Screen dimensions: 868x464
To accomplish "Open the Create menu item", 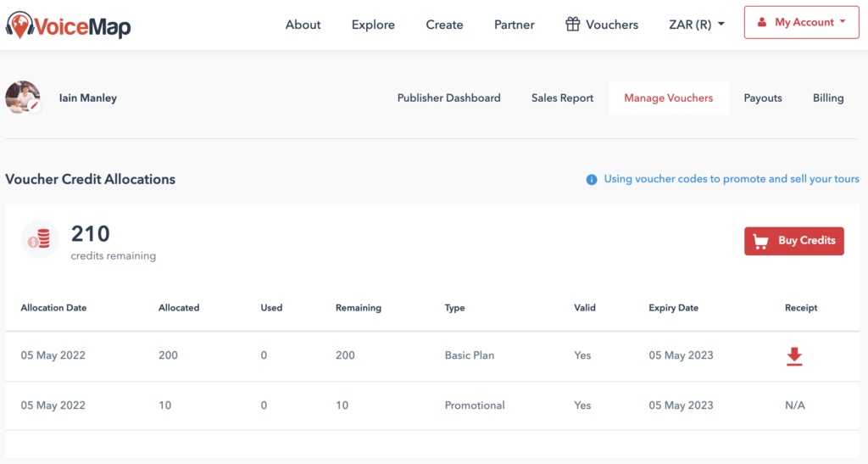I will (444, 25).
